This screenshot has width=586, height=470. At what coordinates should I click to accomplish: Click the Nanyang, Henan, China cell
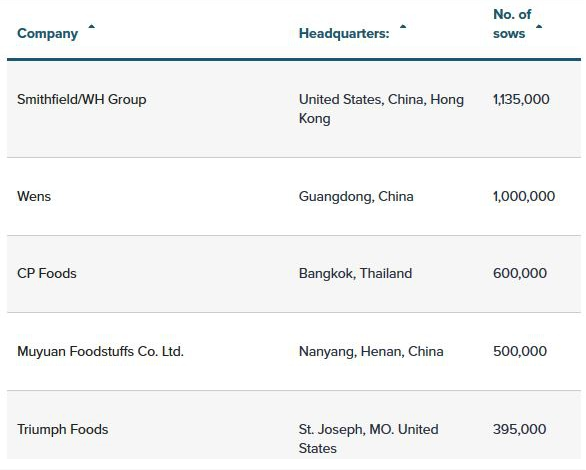click(x=371, y=352)
